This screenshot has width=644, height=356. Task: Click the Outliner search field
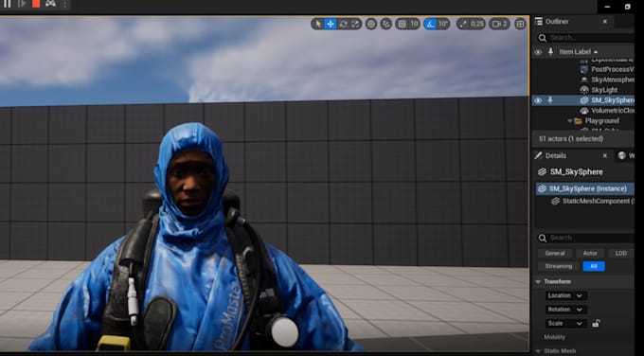pos(585,38)
